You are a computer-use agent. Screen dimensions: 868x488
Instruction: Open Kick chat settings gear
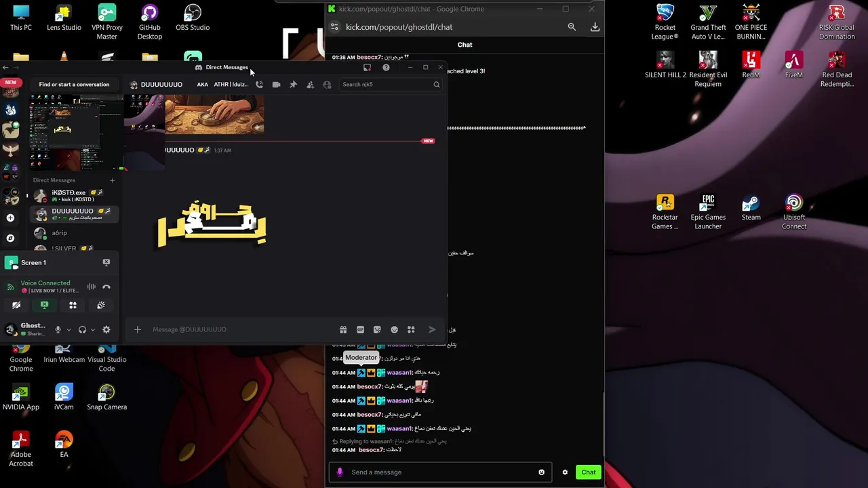pyautogui.click(x=565, y=472)
